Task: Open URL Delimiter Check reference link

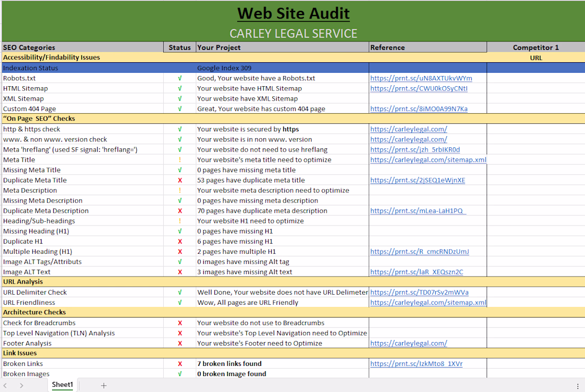Action: point(420,293)
